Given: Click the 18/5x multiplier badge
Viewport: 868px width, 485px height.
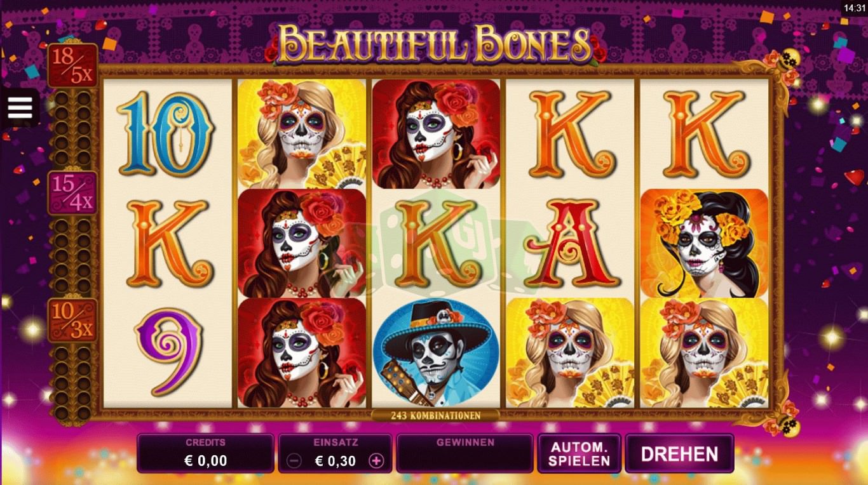Looking at the screenshot, I should [72, 66].
